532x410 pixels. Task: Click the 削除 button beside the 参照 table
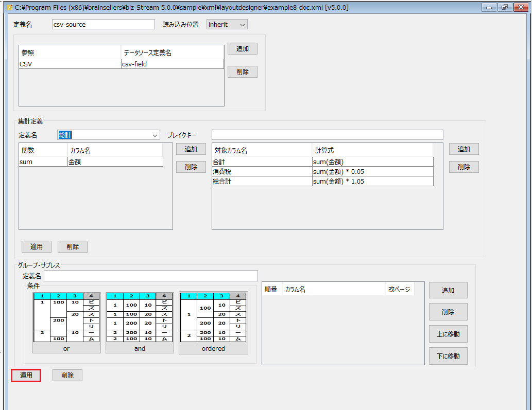click(242, 72)
